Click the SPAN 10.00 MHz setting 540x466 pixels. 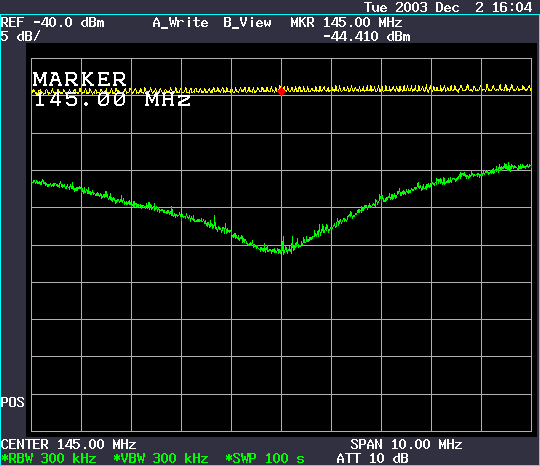tap(406, 444)
